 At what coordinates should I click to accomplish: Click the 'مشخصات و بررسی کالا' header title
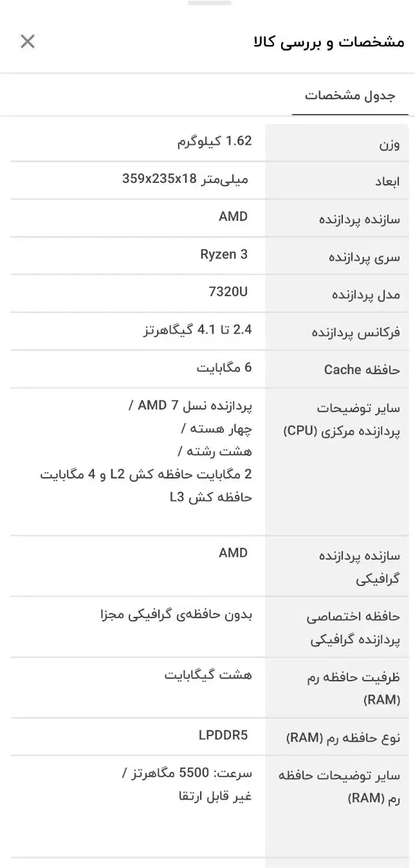click(329, 42)
